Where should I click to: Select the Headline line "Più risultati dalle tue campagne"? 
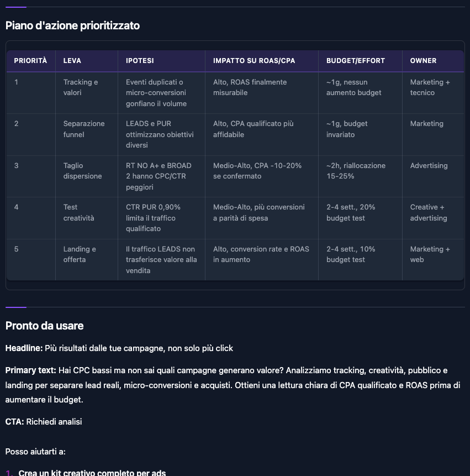pos(119,348)
